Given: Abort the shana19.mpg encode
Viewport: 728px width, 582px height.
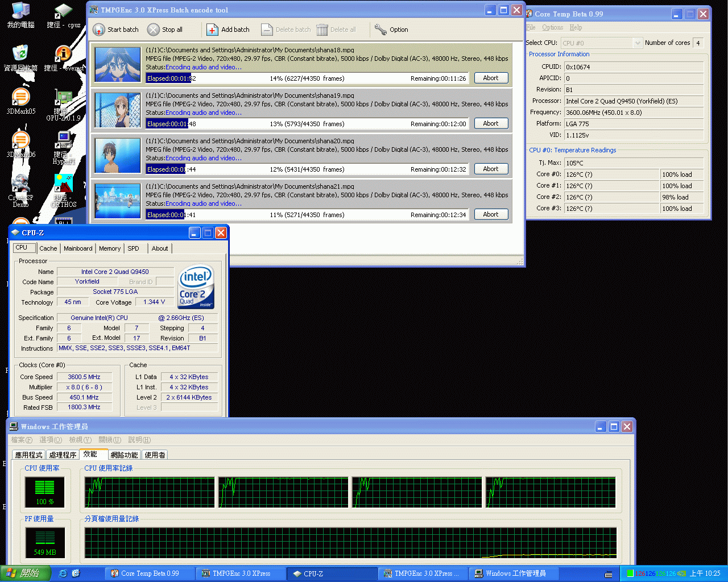Looking at the screenshot, I should (x=491, y=123).
